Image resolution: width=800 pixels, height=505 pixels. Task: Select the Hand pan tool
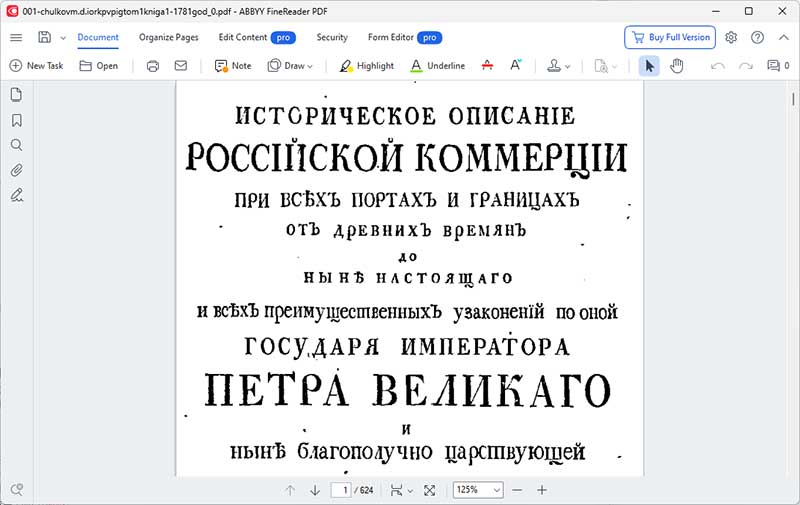(677, 66)
